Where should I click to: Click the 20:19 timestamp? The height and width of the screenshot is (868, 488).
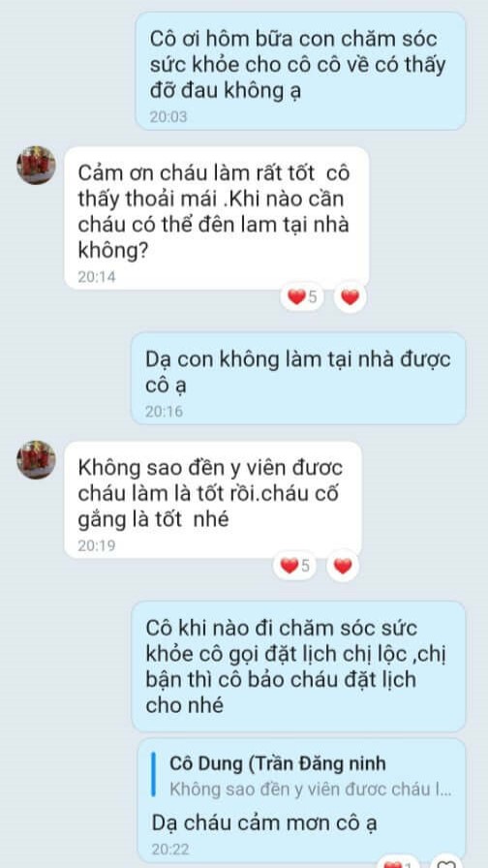[97, 545]
